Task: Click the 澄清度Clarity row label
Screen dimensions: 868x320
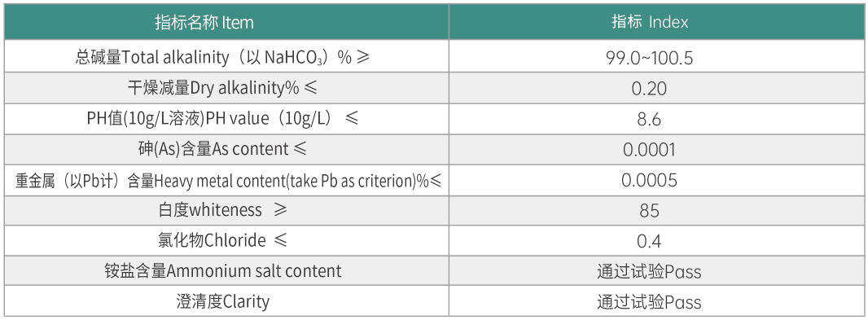Action: (222, 302)
